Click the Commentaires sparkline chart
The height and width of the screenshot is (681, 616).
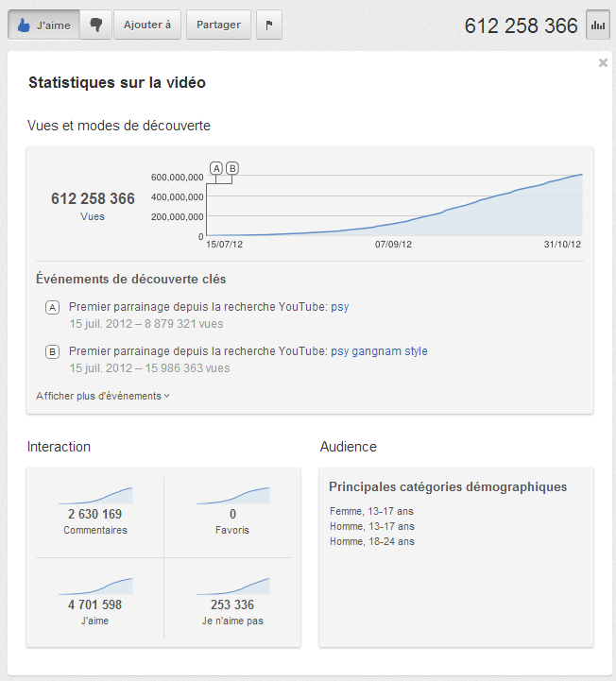(95, 496)
